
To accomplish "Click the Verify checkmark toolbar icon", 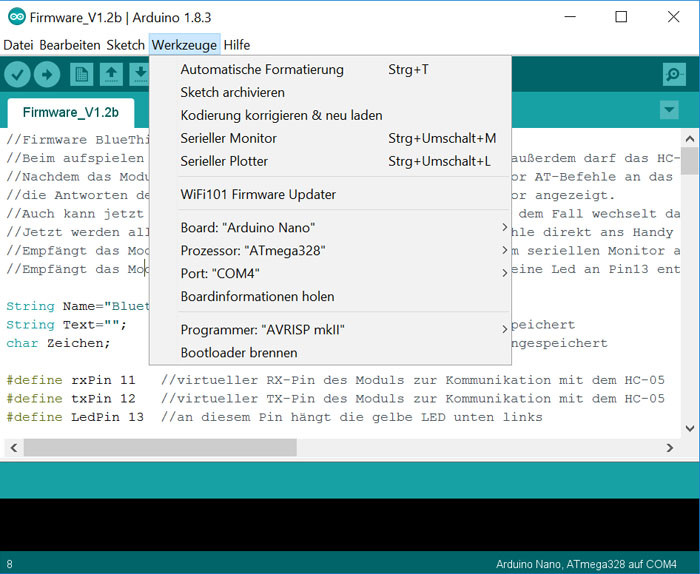I will [x=18, y=75].
